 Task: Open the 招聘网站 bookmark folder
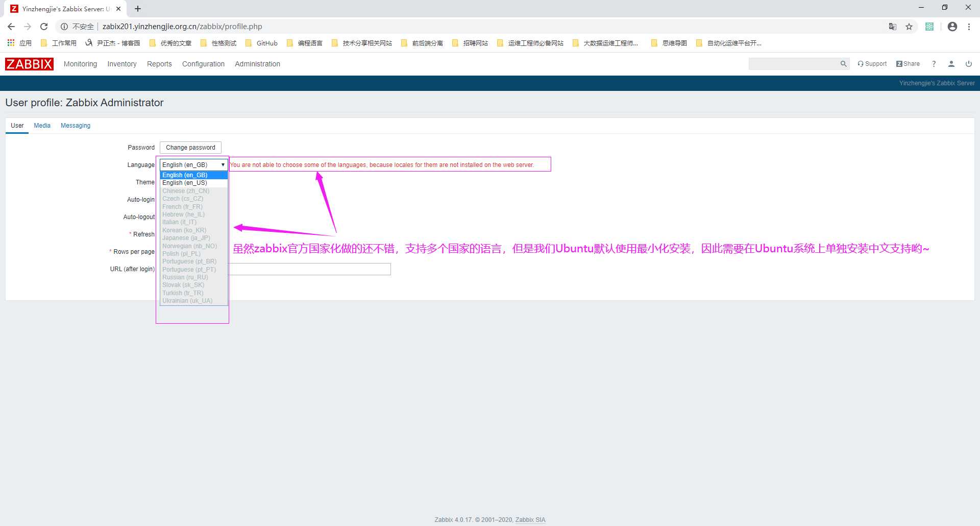tap(470, 43)
